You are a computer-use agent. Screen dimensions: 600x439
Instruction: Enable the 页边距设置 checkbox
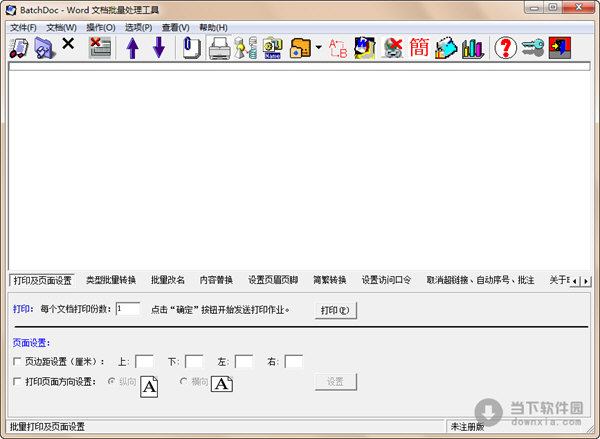17,361
